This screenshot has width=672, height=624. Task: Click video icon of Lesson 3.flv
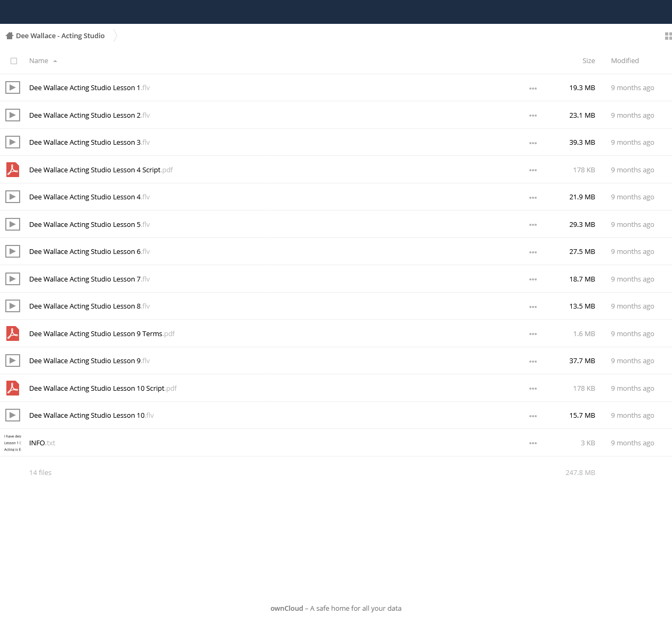tap(13, 142)
